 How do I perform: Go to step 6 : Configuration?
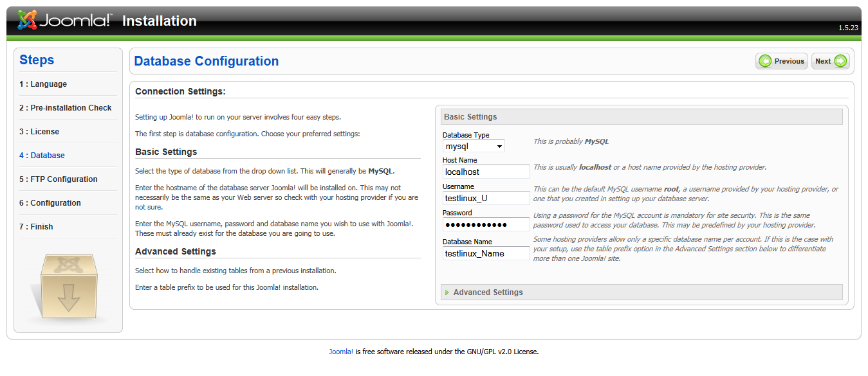tap(50, 203)
